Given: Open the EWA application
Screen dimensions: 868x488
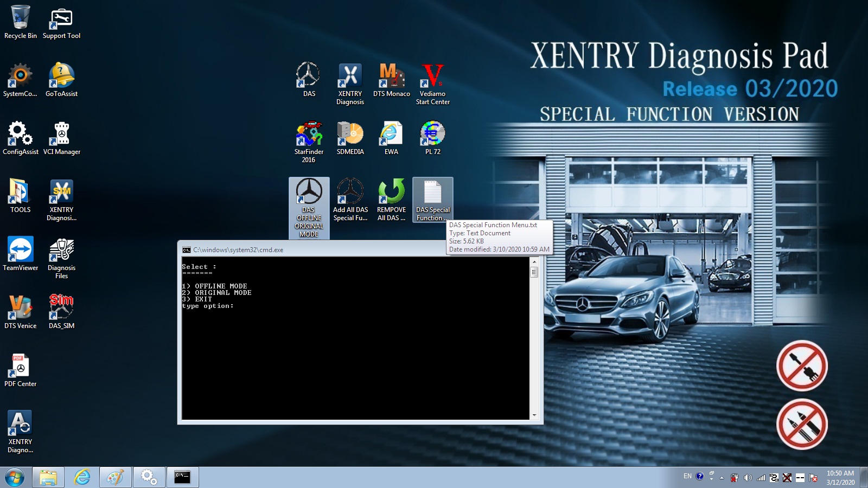Looking at the screenshot, I should point(392,134).
